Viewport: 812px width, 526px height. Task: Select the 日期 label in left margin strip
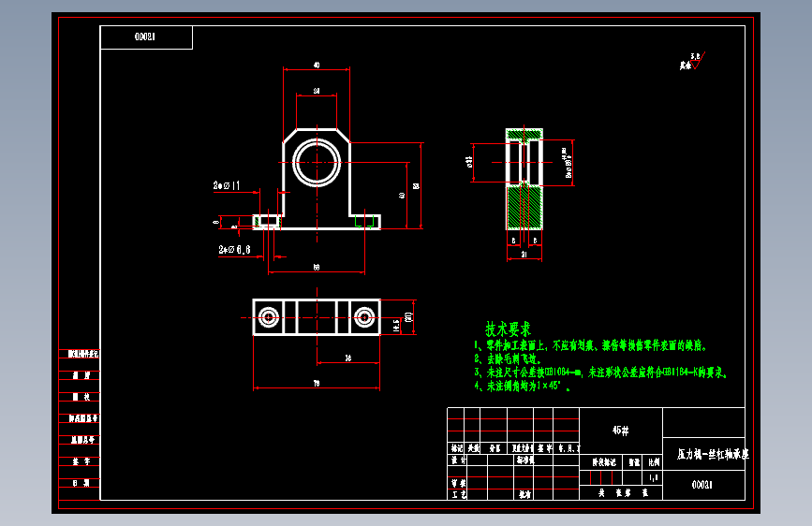81,483
